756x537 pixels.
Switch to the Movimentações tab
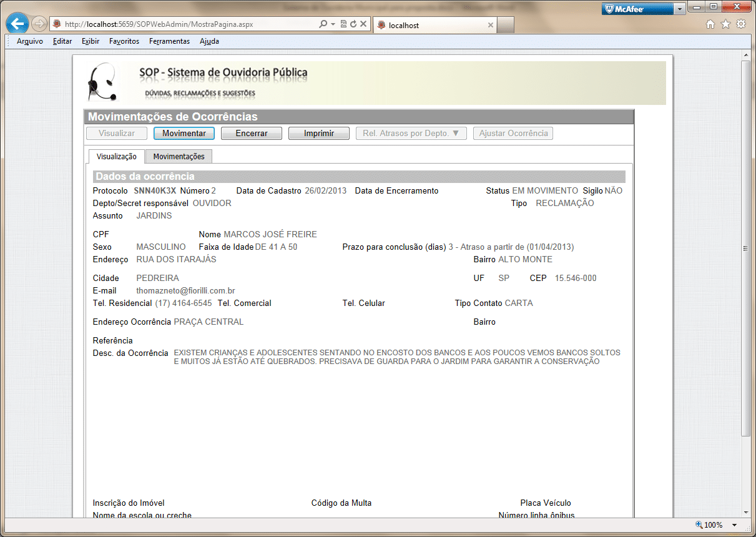[179, 156]
